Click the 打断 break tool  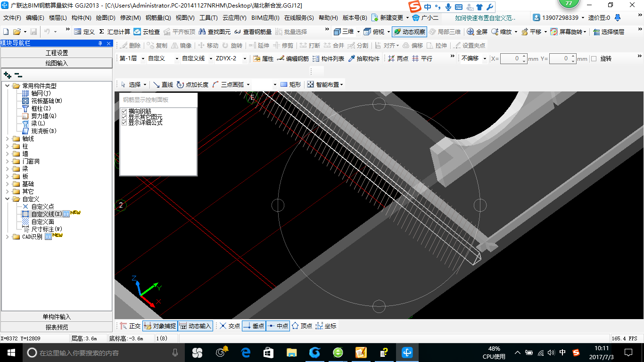310,45
